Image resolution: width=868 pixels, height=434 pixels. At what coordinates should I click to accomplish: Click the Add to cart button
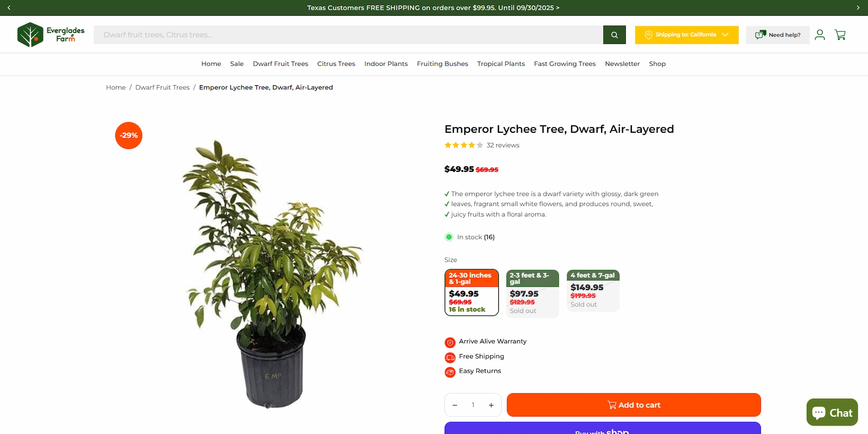(634, 405)
